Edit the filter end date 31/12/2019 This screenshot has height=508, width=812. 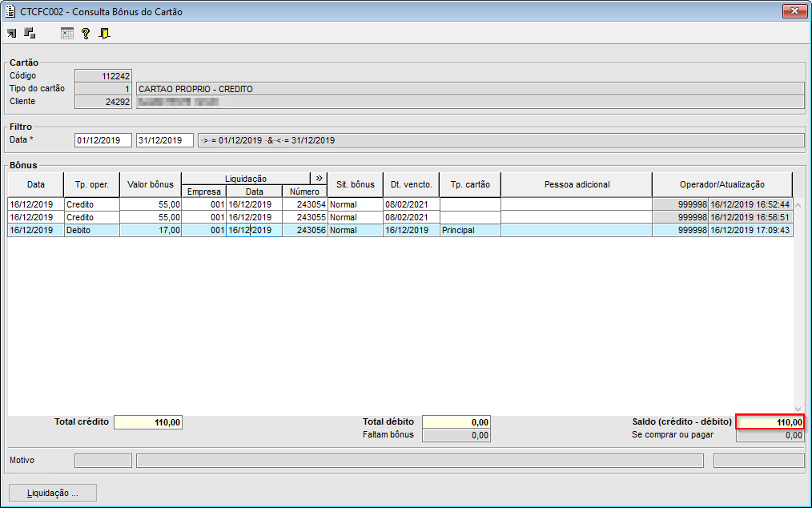tap(165, 140)
